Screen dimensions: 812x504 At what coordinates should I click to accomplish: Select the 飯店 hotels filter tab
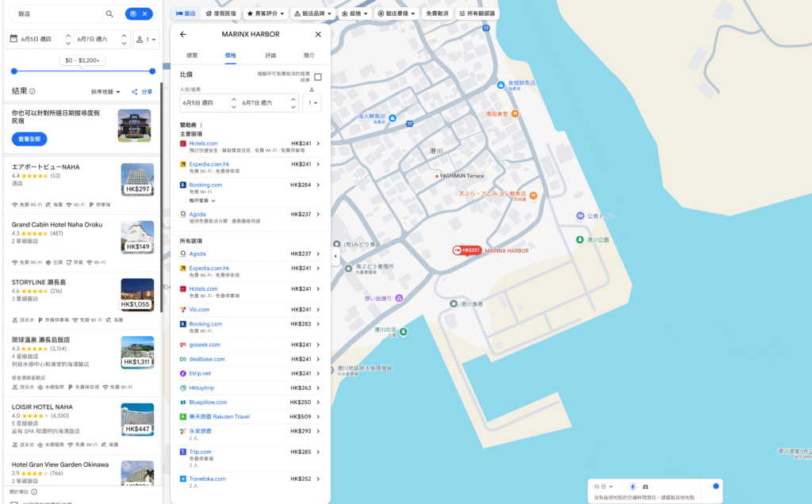(x=186, y=13)
